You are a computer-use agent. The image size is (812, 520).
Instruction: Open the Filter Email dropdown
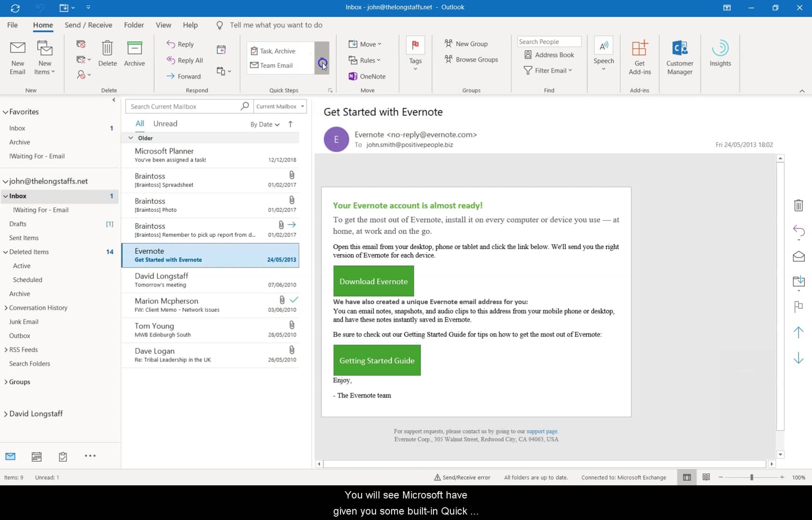[548, 70]
